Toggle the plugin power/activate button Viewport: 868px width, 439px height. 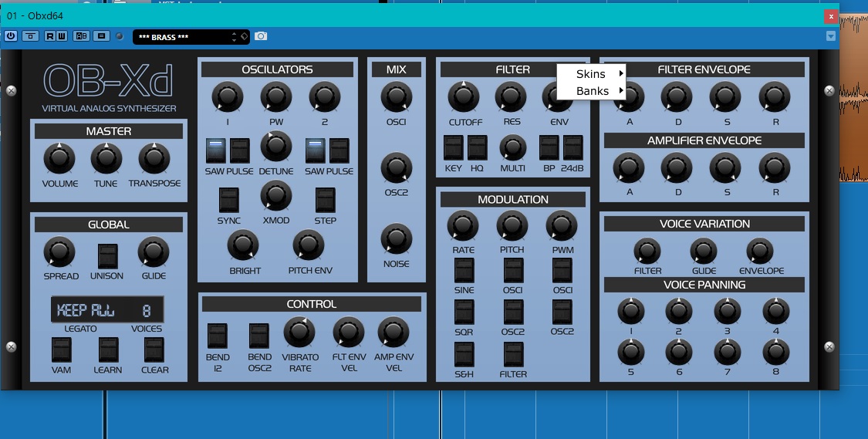coord(11,36)
